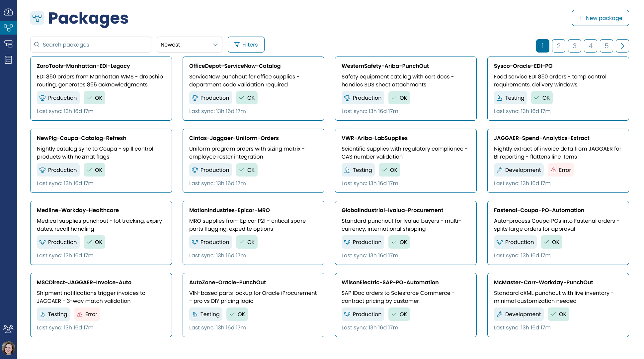Open the AutoZone-Oracle-PunchOut package card
This screenshot has height=359, width=644.
click(227, 283)
